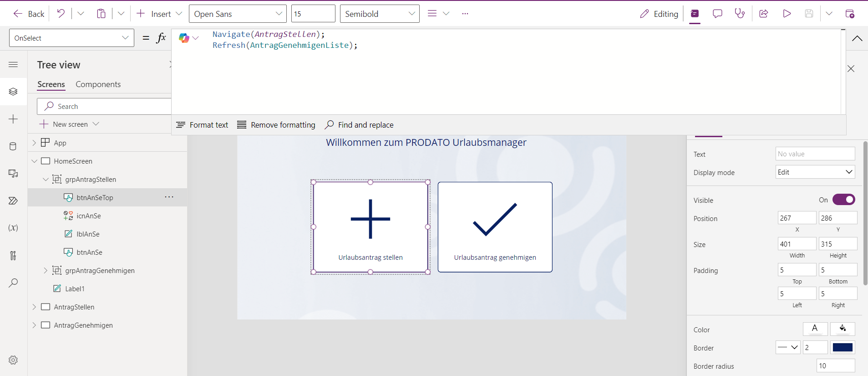This screenshot has width=868, height=376.
Task: Open the OnSelect property dropdown
Action: 71,38
